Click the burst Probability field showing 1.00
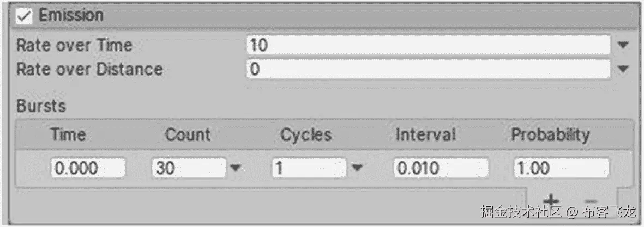 (561, 168)
